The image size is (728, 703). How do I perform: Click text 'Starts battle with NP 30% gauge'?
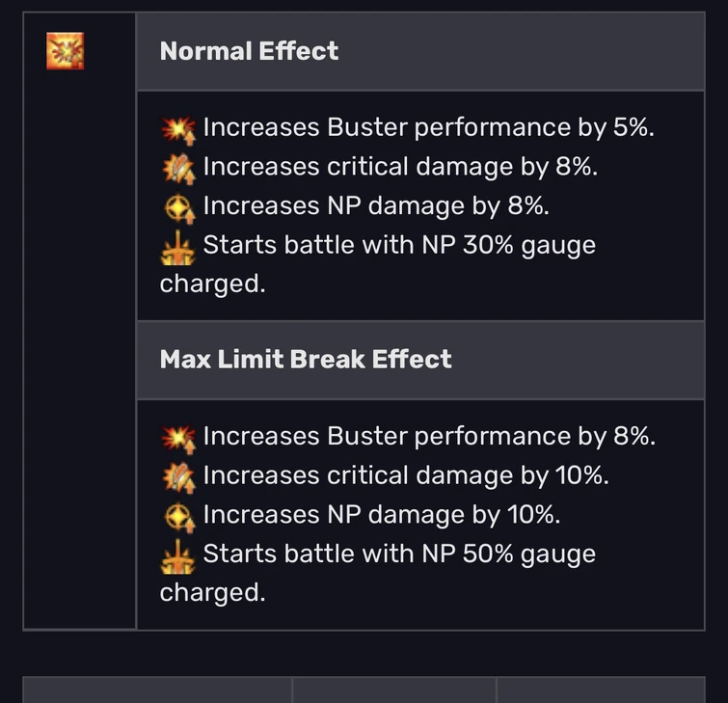pos(399,246)
